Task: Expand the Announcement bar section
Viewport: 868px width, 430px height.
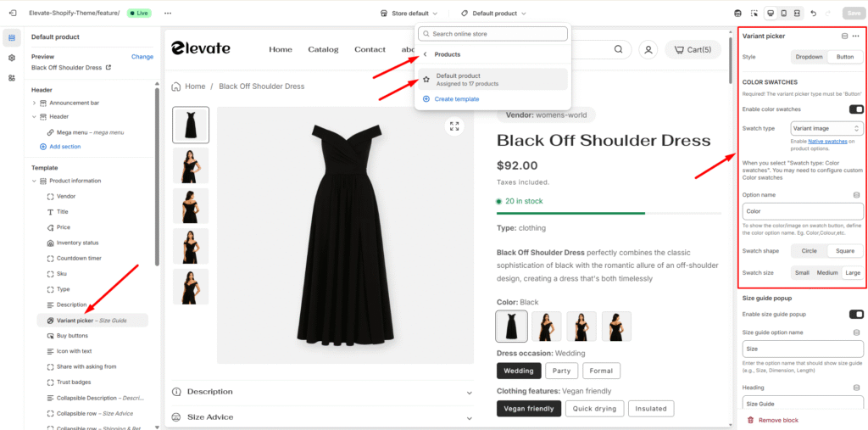Action: pos(34,103)
